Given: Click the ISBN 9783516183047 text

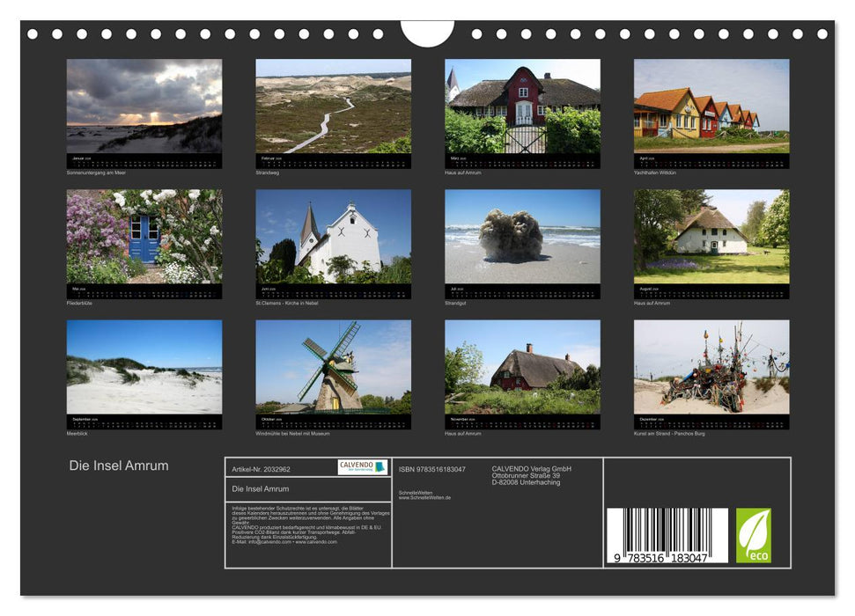Looking at the screenshot, I should 431,467.
